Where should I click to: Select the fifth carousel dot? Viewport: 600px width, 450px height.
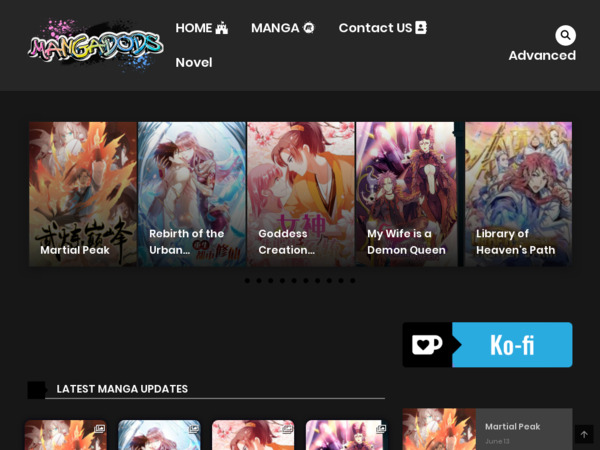pyautogui.click(x=294, y=280)
